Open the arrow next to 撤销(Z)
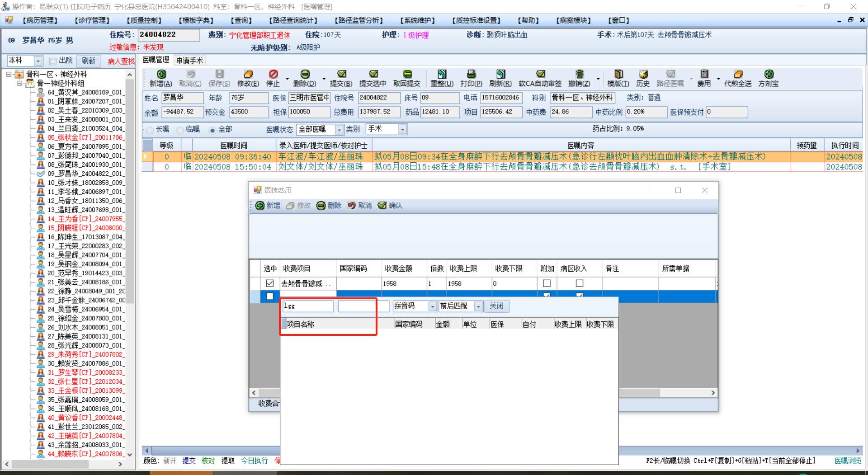This screenshot has height=475, width=868. (x=598, y=79)
